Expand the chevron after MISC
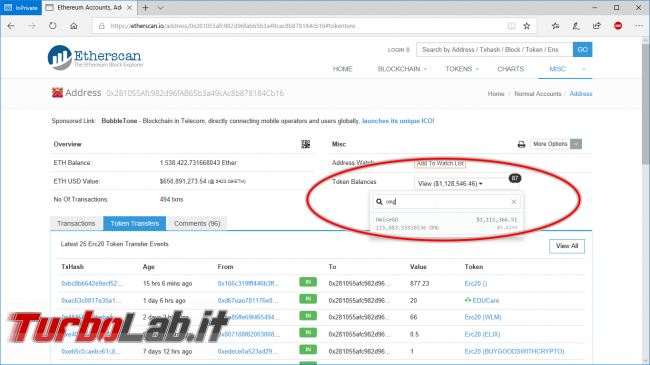This screenshot has width=650, height=365. pyautogui.click(x=583, y=69)
